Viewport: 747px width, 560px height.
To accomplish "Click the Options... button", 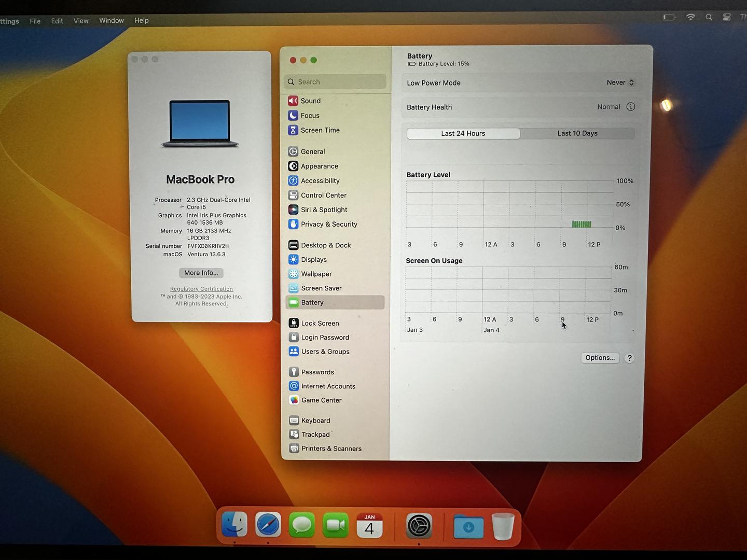I will 600,358.
